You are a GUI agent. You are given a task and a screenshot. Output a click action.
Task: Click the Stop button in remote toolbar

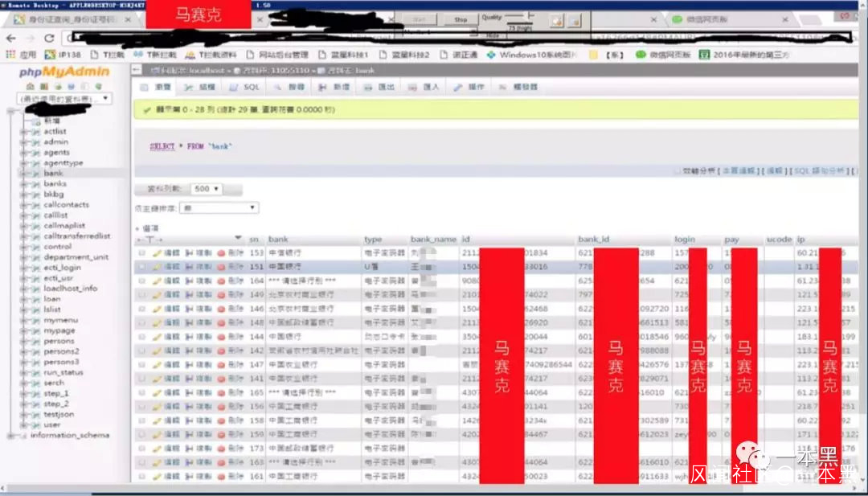click(461, 19)
